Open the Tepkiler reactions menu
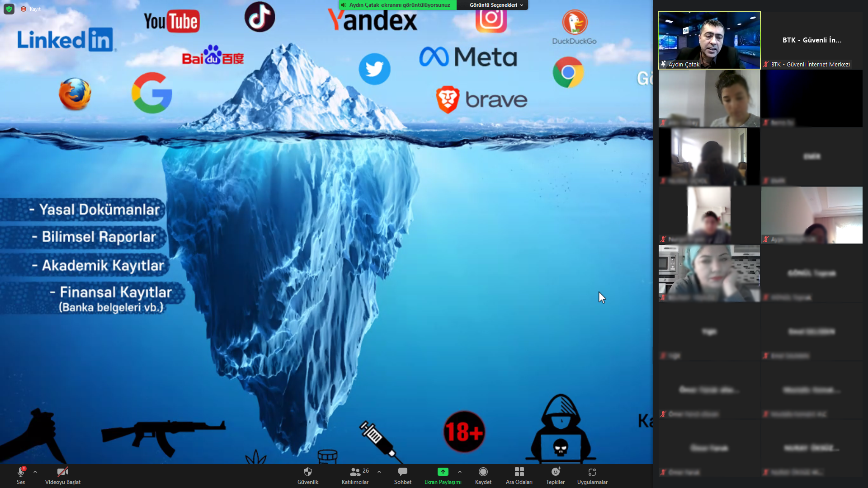 click(x=556, y=476)
